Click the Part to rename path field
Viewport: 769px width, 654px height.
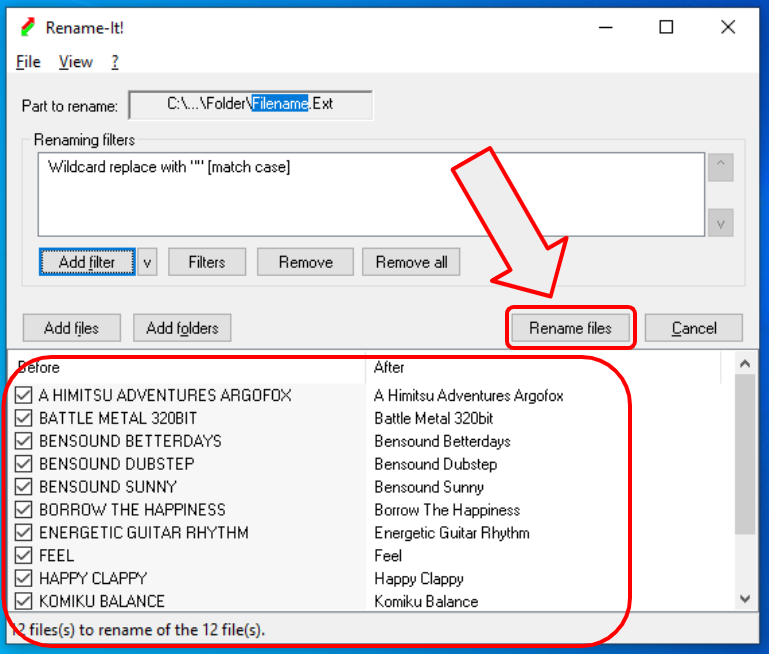tap(250, 104)
